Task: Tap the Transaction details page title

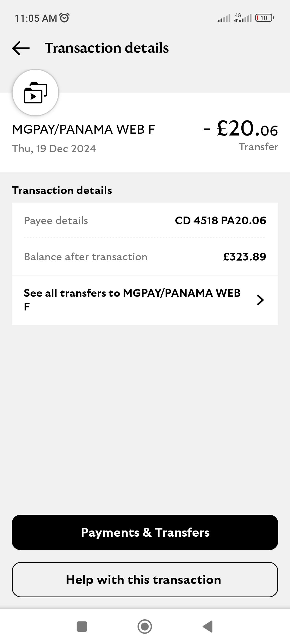Action: coord(107,48)
